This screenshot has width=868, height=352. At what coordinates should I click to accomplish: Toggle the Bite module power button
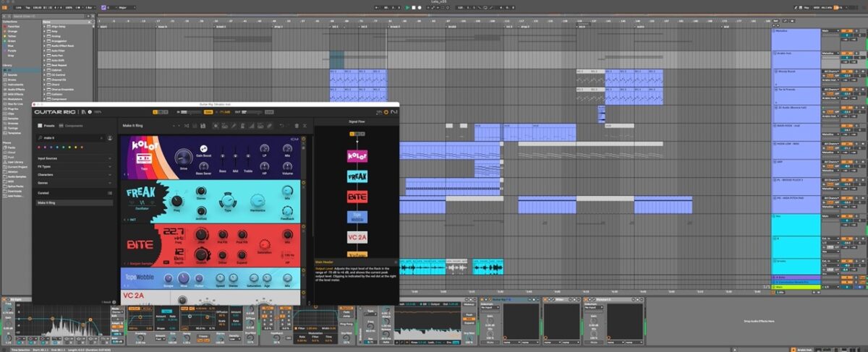[303, 226]
